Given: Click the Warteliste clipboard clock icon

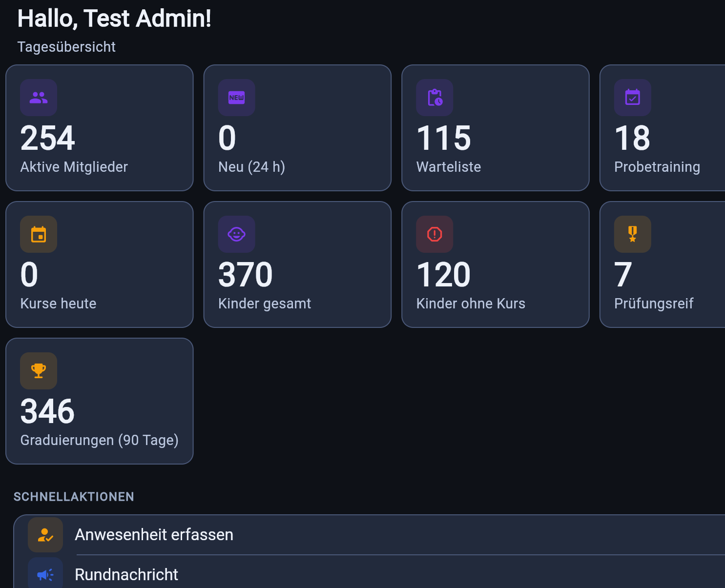Looking at the screenshot, I should [435, 98].
